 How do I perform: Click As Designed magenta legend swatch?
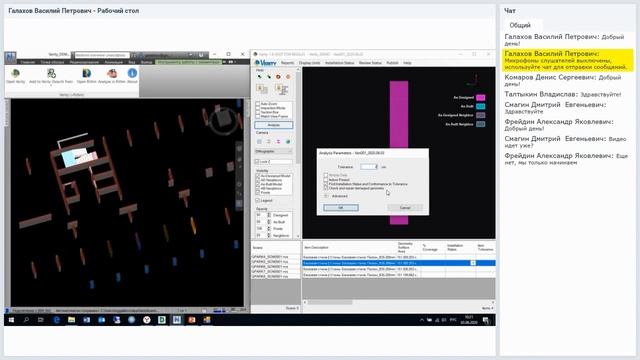[481, 98]
